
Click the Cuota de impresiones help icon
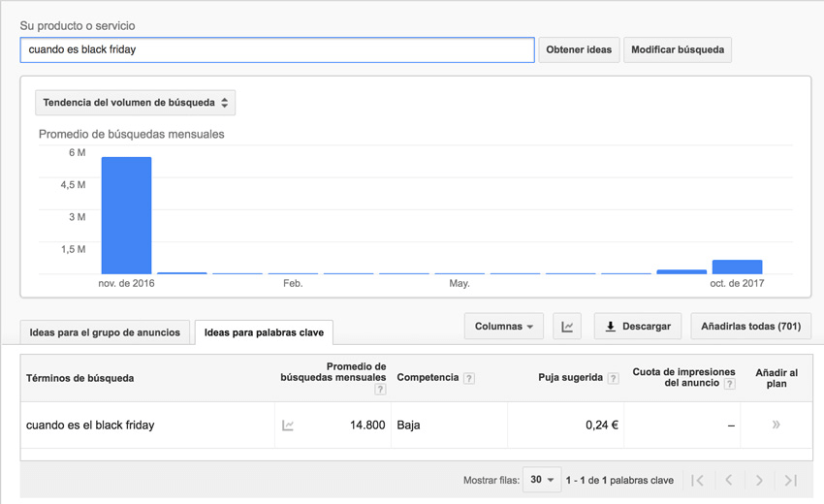[729, 384]
